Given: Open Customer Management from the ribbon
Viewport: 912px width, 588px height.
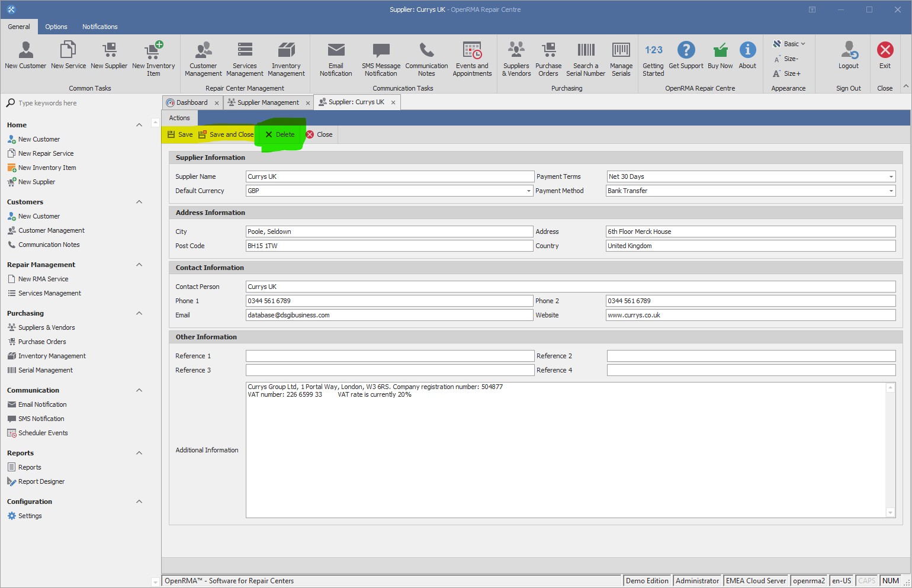Looking at the screenshot, I should (203, 59).
